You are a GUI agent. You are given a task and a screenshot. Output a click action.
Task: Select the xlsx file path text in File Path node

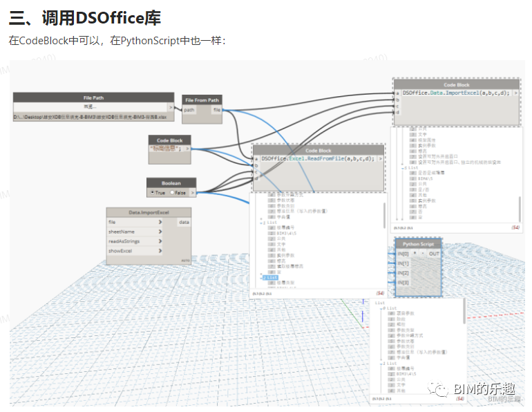point(91,117)
